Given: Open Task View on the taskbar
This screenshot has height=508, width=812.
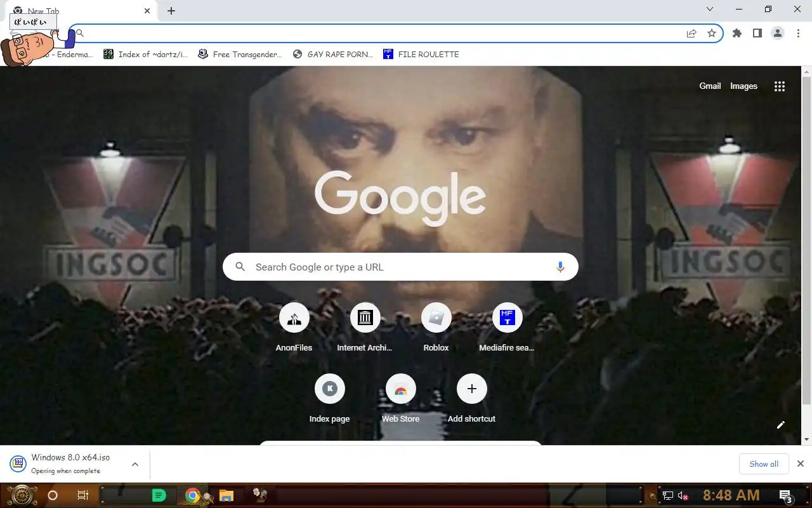Looking at the screenshot, I should coord(83,495).
